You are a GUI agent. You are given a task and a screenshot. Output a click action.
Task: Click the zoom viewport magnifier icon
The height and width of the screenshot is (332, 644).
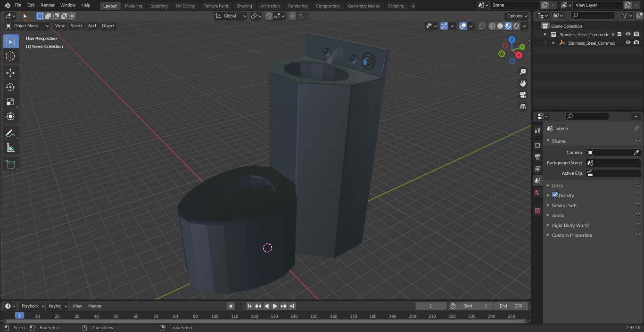tap(522, 72)
